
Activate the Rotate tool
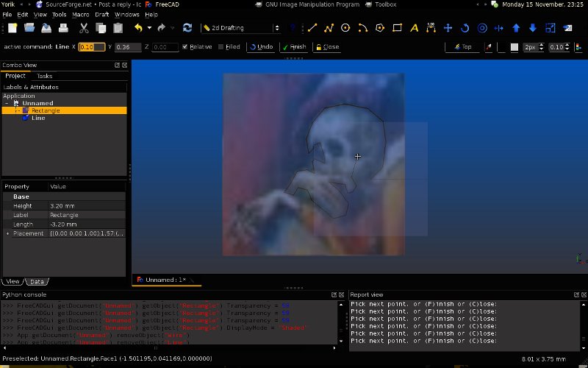tap(465, 29)
